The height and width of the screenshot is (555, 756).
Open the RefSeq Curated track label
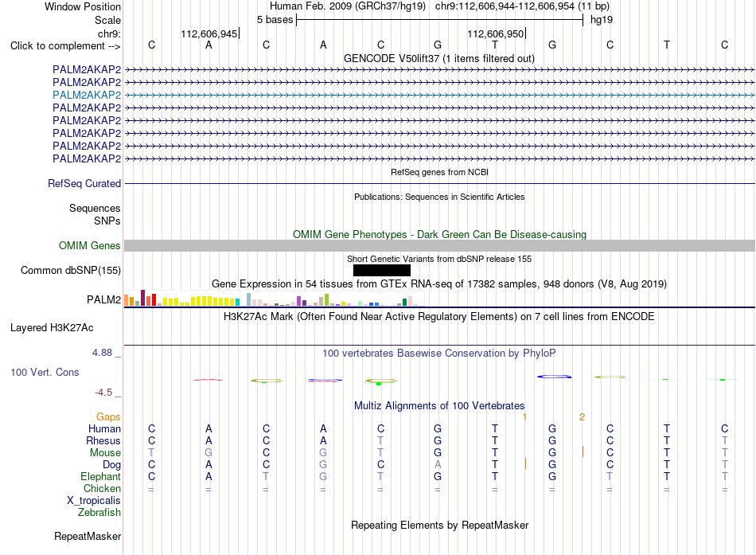pyautogui.click(x=84, y=183)
